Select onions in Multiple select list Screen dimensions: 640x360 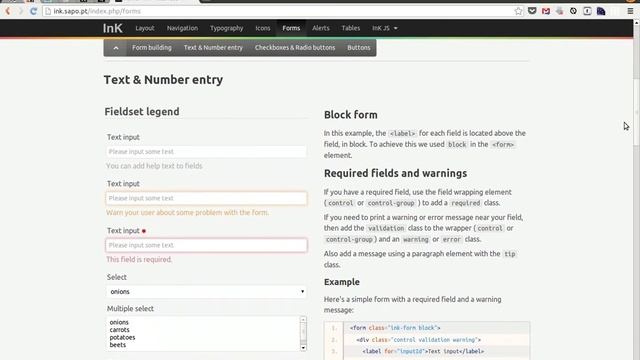119,322
